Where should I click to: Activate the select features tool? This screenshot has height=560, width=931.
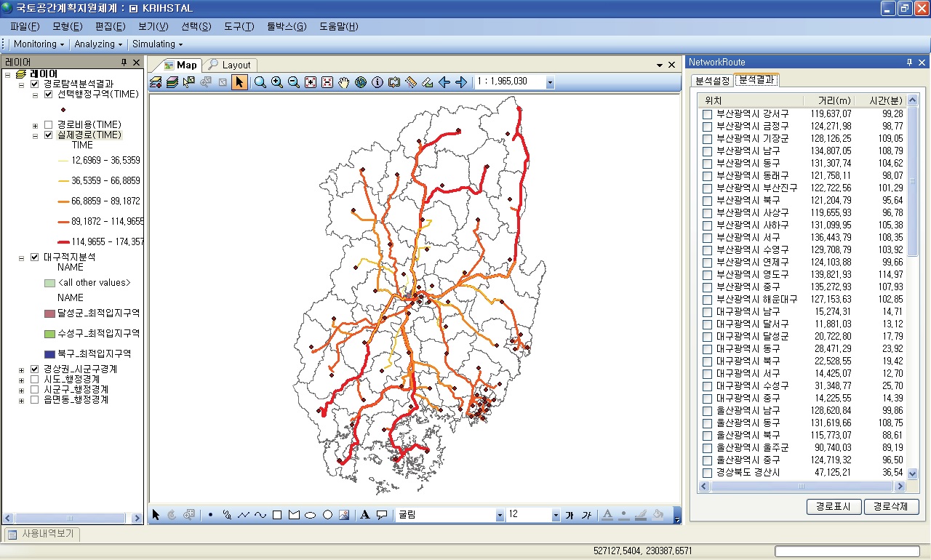[x=189, y=82]
